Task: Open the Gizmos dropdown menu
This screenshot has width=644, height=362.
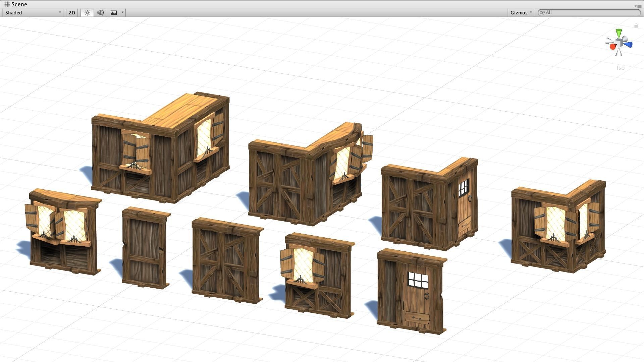Action: (521, 13)
